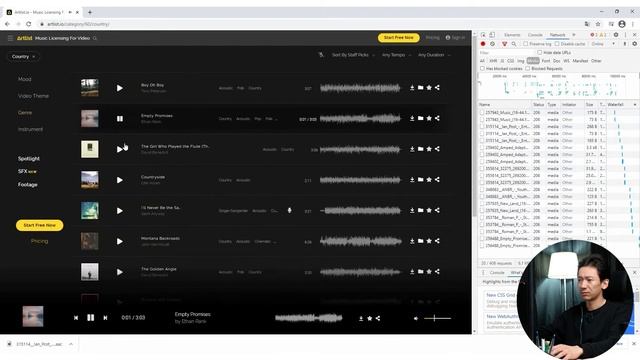Share the "I'll Never Be the Sa…" track

tap(437, 210)
